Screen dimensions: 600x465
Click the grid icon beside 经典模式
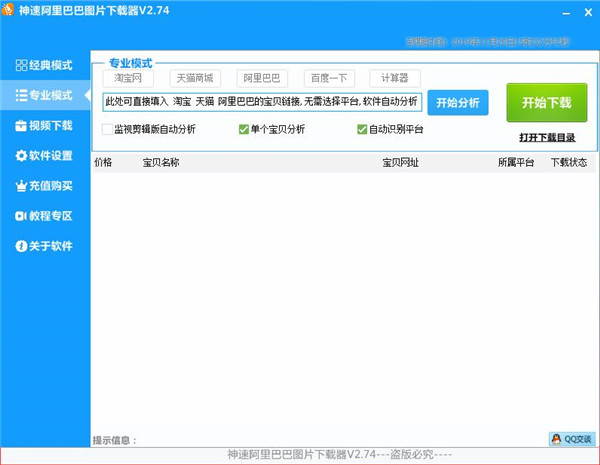click(x=21, y=65)
